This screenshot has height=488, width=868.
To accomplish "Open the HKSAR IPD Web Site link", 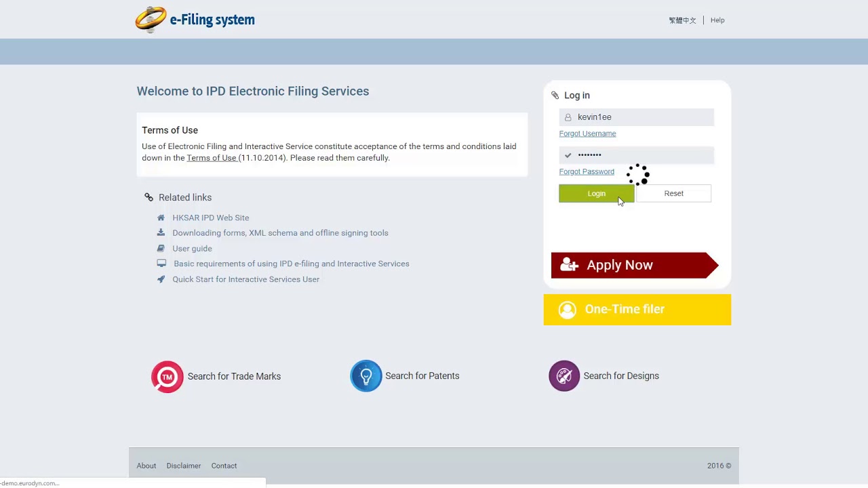I will 211,218.
